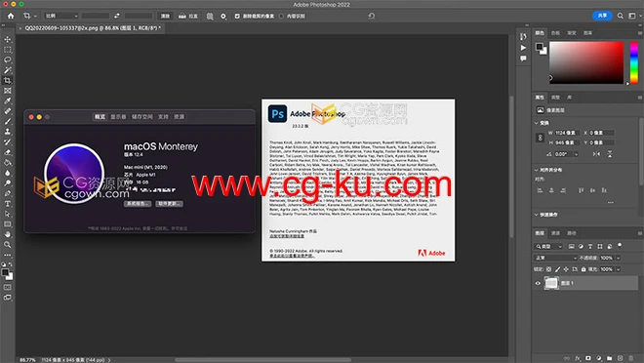Select the Rectangle shape tool

(x=8, y=224)
